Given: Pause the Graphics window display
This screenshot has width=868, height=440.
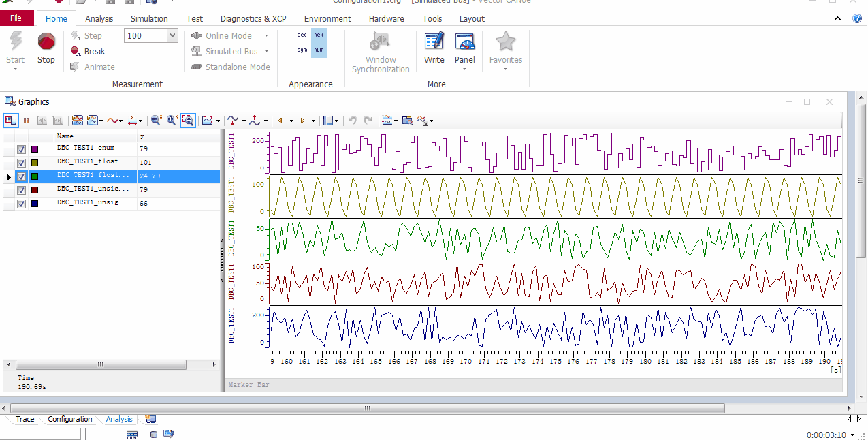Looking at the screenshot, I should click(27, 121).
